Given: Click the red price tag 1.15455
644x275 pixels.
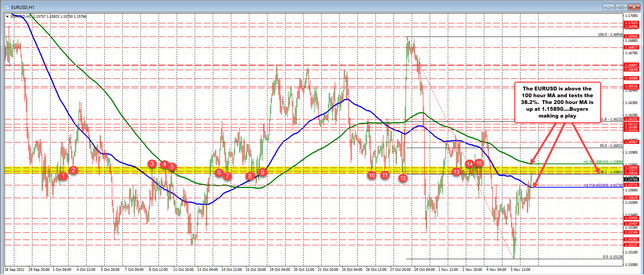Looking at the screenshot, I should point(632,218).
